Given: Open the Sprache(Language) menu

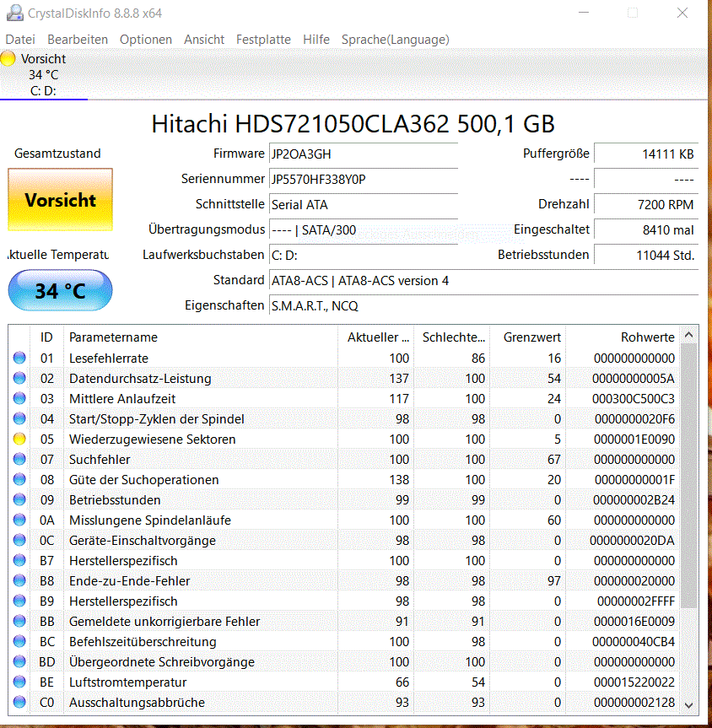Looking at the screenshot, I should tap(396, 40).
